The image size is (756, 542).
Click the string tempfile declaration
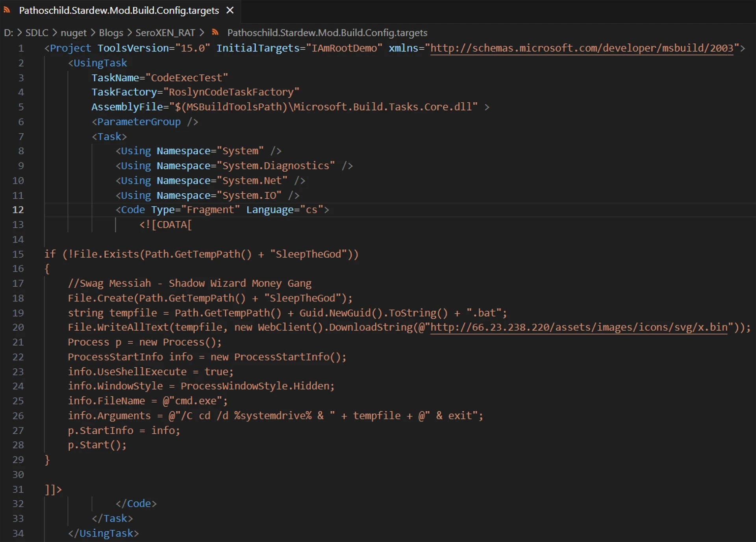287,313
